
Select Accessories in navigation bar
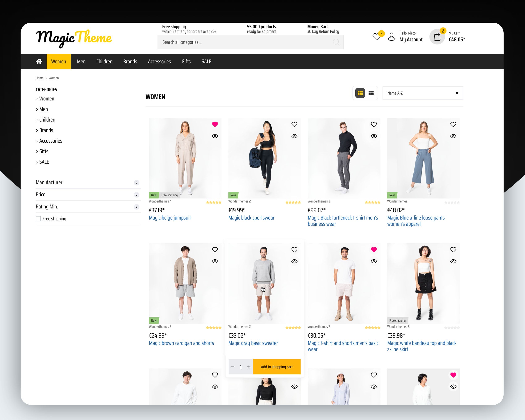point(159,61)
